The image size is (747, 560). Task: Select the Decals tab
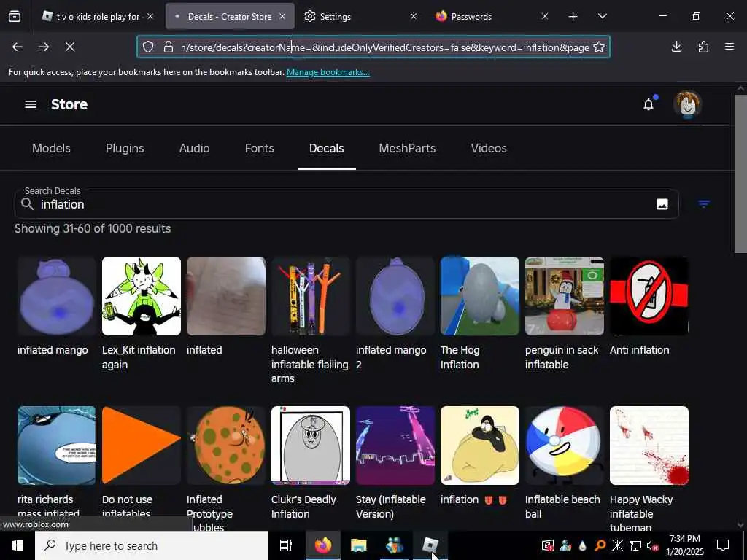pyautogui.click(x=326, y=148)
